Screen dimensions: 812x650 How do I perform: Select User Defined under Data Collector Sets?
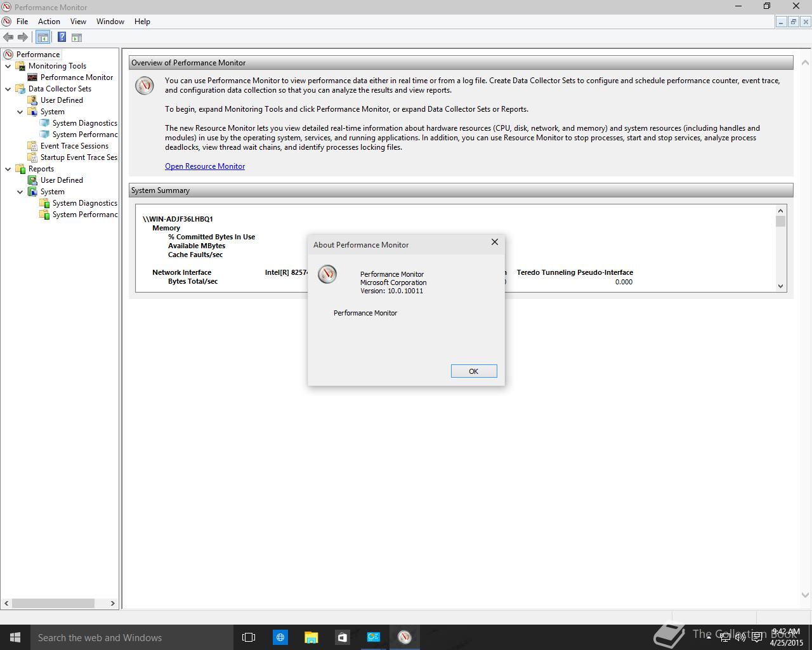[62, 100]
